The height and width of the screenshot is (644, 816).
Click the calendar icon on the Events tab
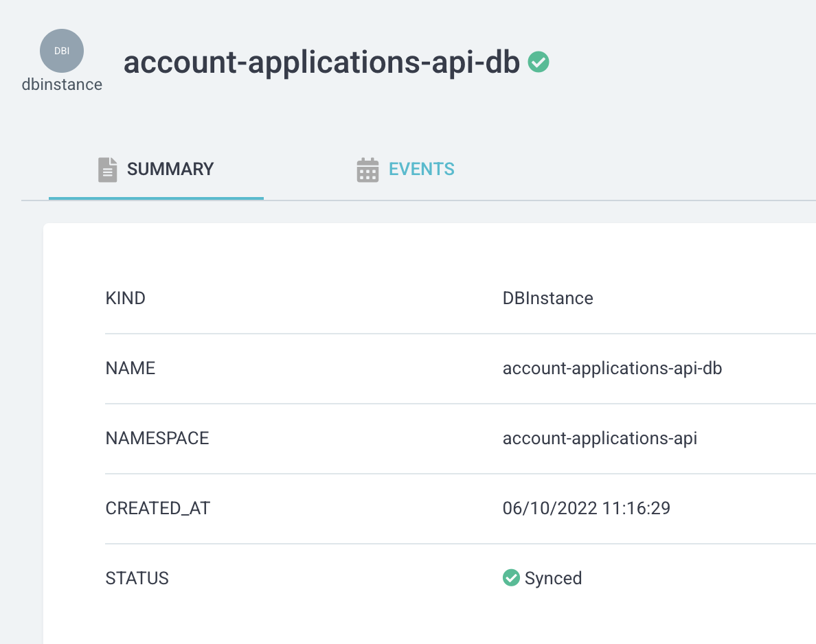368,170
